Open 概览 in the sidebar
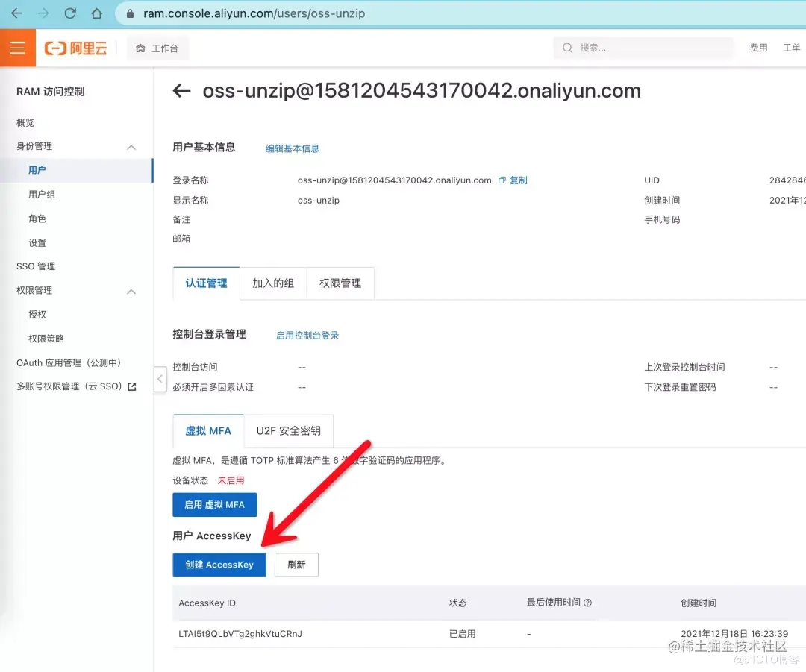The height and width of the screenshot is (672, 806). coord(25,122)
